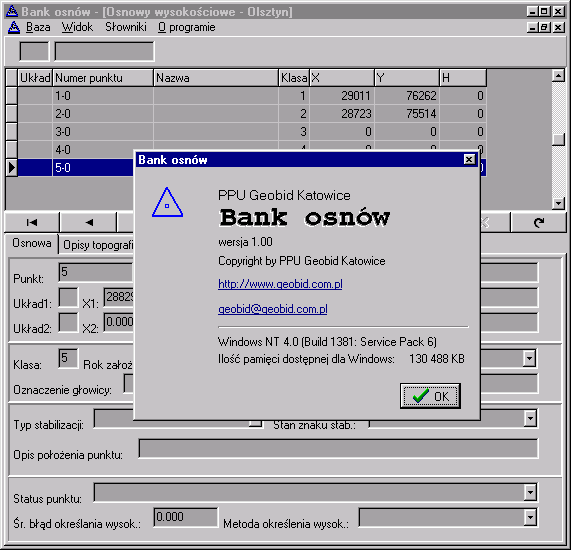Click the grid vertical scrollbar thumb
Screen dimensions: 571x550
point(558,140)
